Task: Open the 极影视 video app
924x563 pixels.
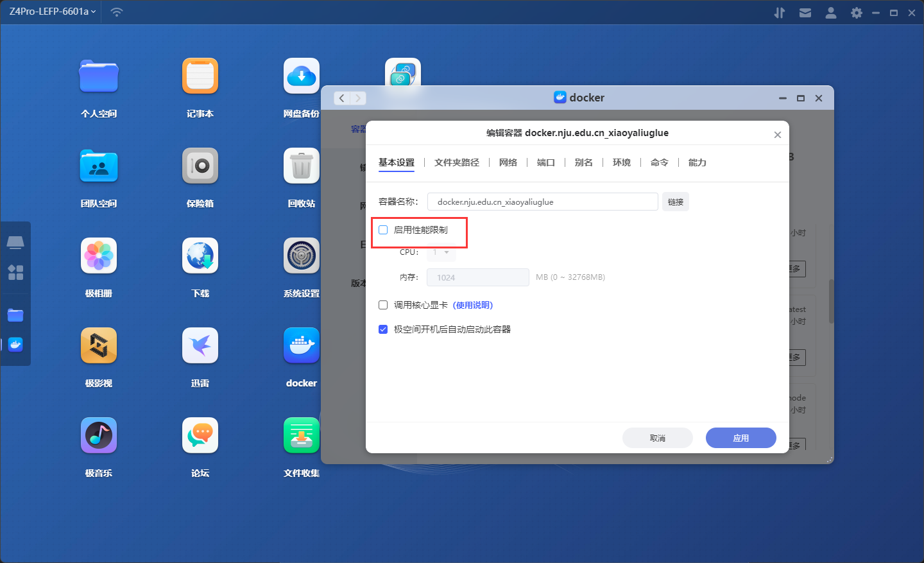Action: click(99, 346)
